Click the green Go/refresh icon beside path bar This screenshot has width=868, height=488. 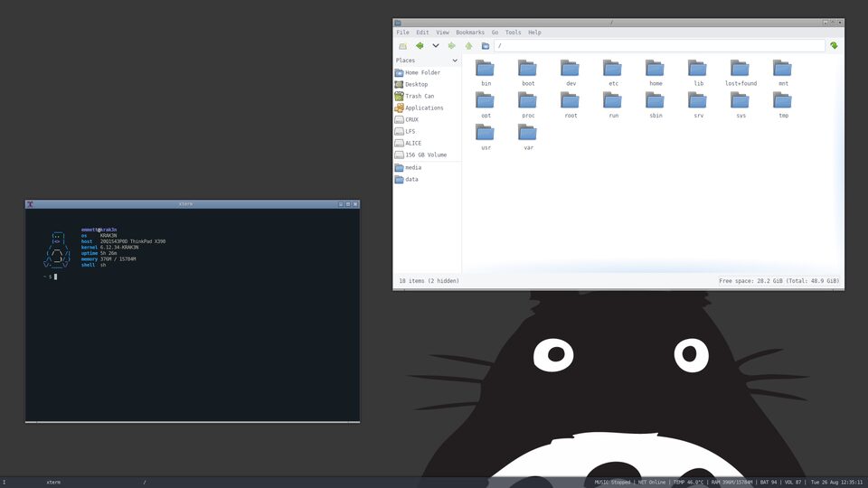(834, 45)
